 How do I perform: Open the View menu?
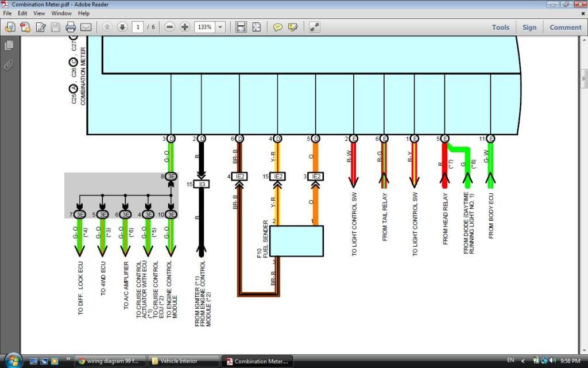point(39,13)
